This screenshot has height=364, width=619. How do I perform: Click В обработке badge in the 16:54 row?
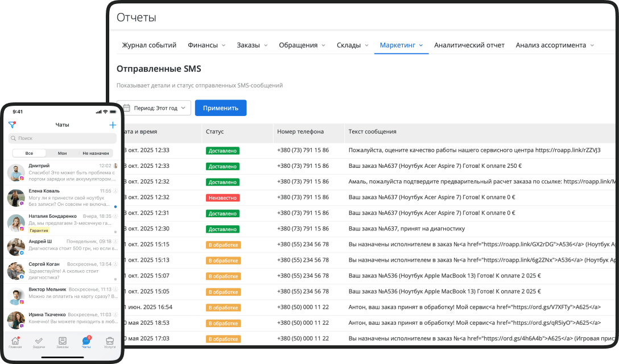(x=224, y=308)
